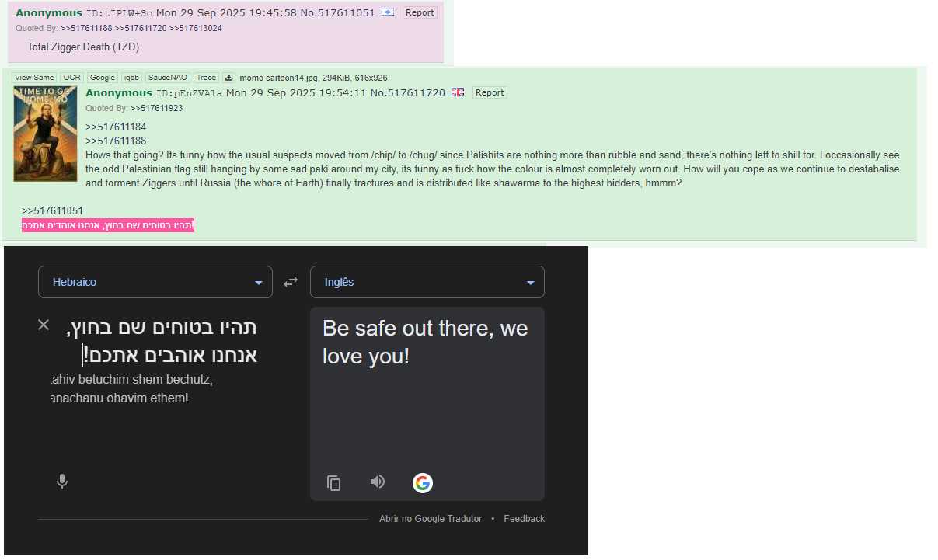Click the Feedback link

coord(525,519)
